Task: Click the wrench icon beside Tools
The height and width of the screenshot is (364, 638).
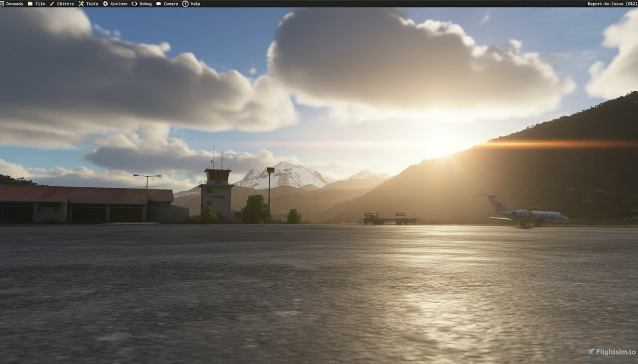Action: tap(81, 3)
